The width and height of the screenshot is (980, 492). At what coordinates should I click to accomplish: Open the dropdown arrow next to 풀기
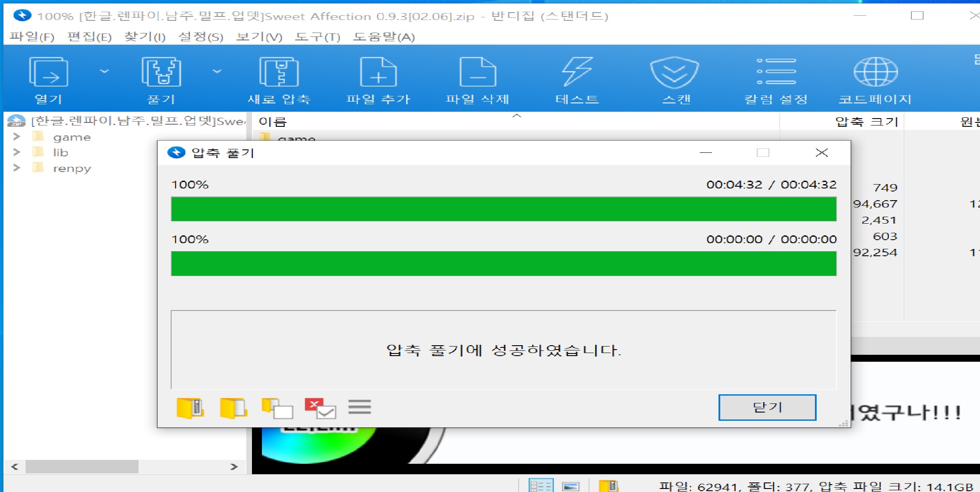[217, 71]
